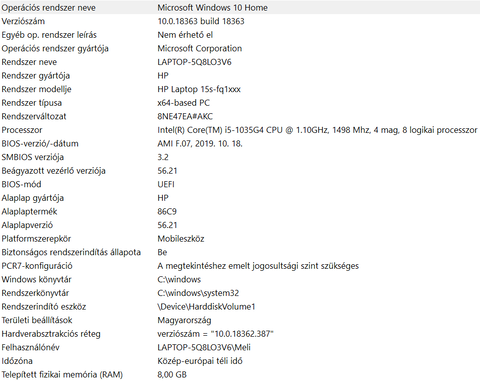Select the 'Rendszerkönyvtár' label

35,293
